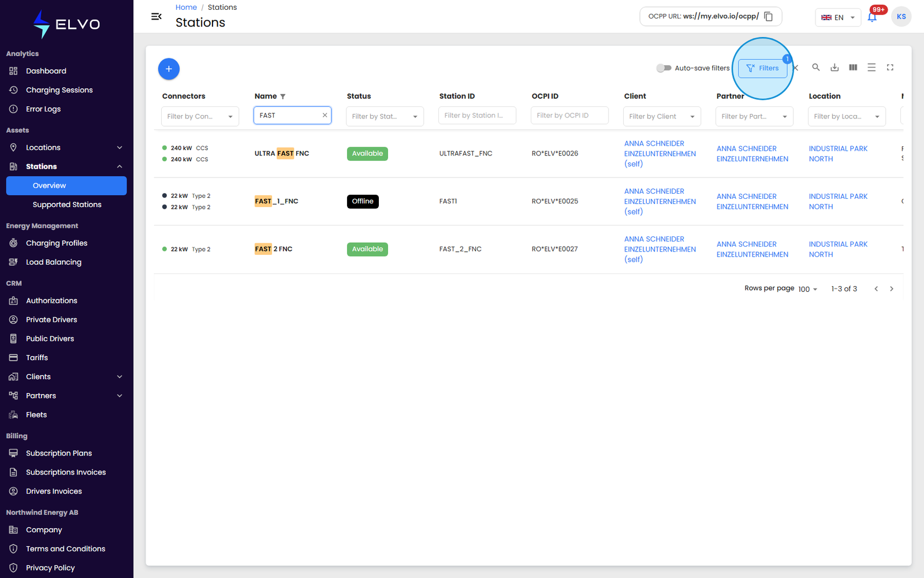Change row density using lines icon
Viewport: 924px width, 578px height.
pyautogui.click(x=871, y=68)
